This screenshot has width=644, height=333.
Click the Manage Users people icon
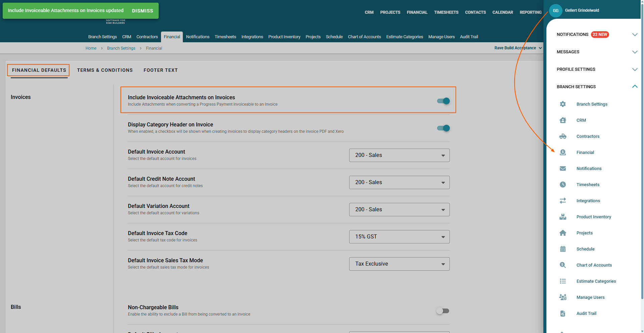563,297
